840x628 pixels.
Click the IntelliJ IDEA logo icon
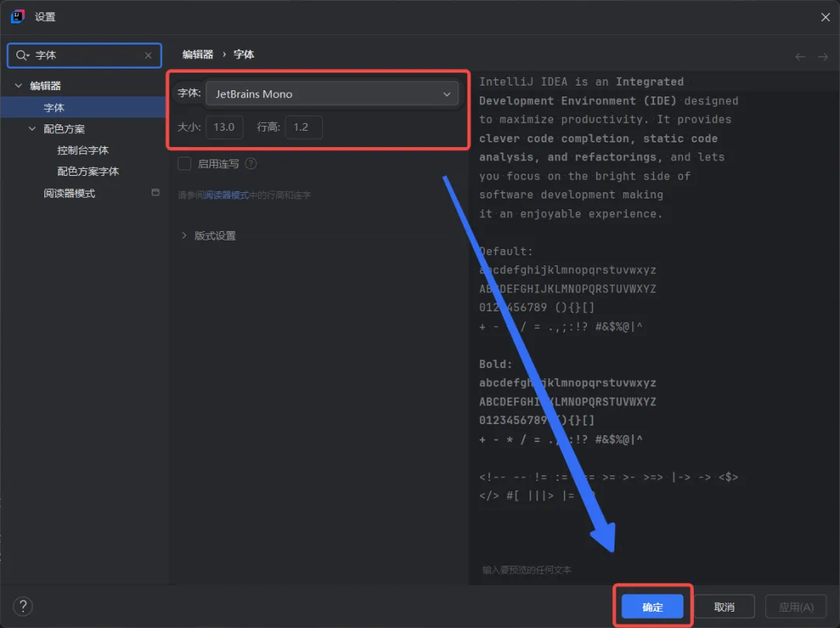18,16
